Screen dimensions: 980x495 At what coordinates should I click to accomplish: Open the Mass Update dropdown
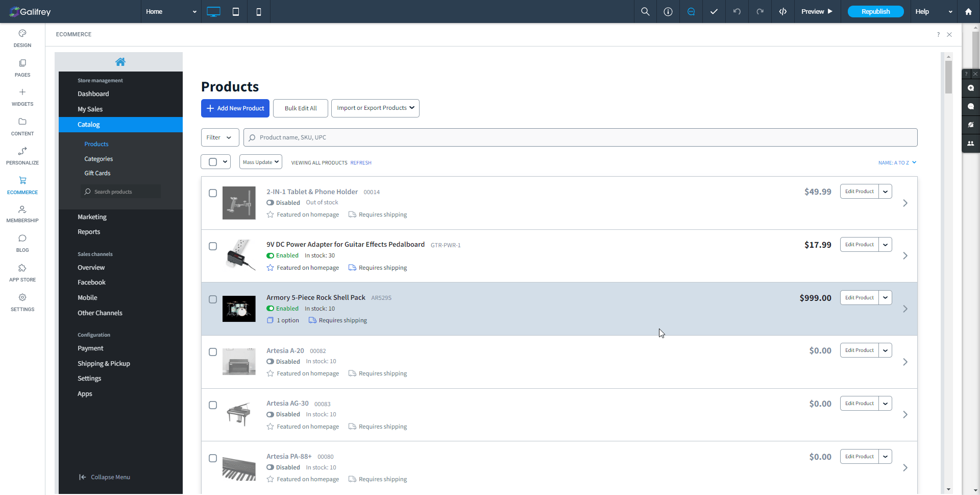(x=261, y=162)
